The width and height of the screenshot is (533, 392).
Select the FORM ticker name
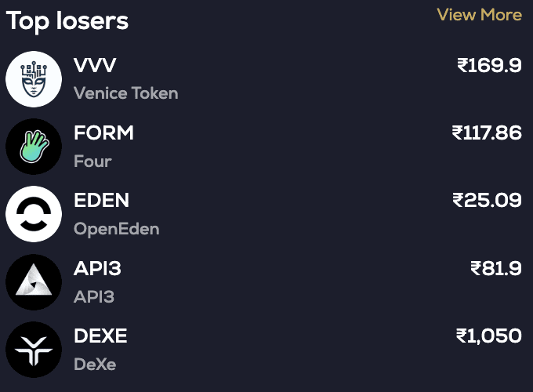point(103,133)
